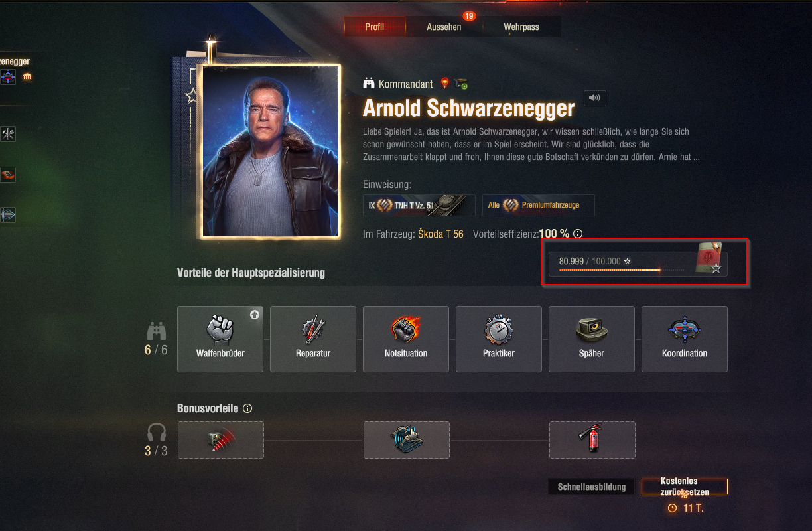This screenshot has height=531, width=812.
Task: Open the middle bonus perk slot
Action: point(407,439)
